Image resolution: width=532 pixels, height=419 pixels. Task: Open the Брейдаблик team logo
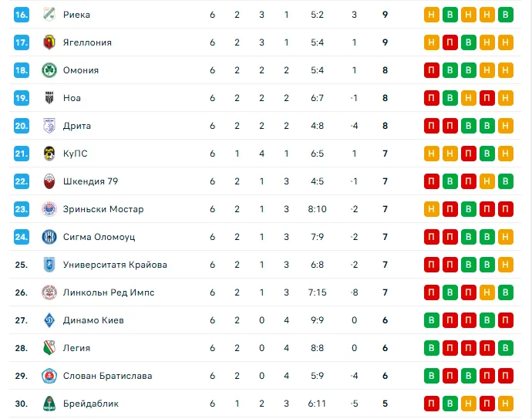click(x=49, y=404)
